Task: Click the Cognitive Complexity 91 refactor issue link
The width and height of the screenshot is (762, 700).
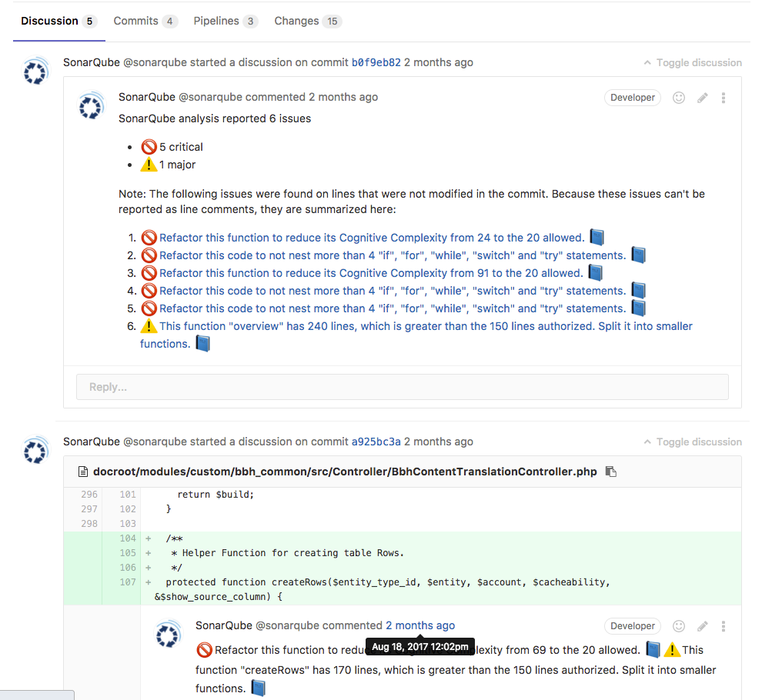Action: (x=369, y=272)
